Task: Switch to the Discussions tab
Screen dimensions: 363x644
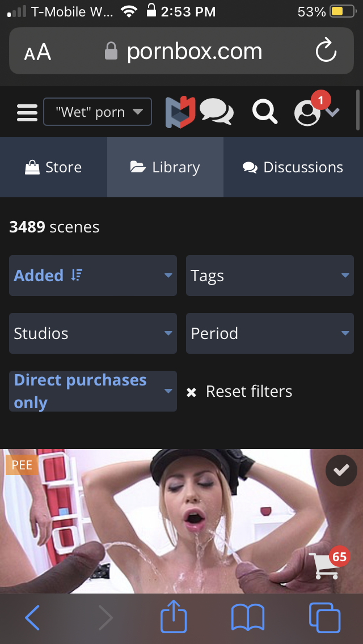Action: coord(293,167)
